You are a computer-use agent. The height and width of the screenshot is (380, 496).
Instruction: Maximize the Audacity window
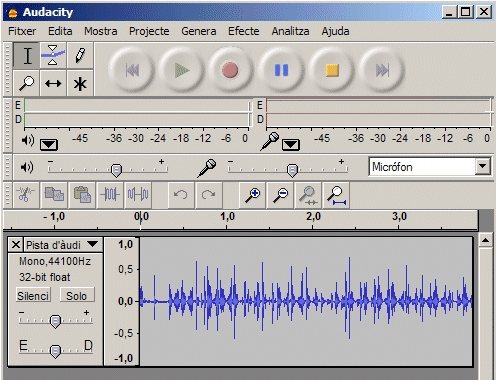(x=466, y=12)
